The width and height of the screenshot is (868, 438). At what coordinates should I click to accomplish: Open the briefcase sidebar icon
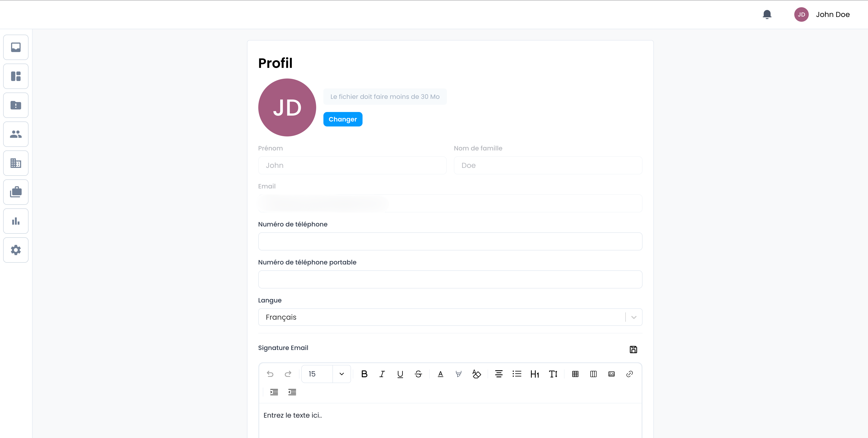pyautogui.click(x=16, y=192)
